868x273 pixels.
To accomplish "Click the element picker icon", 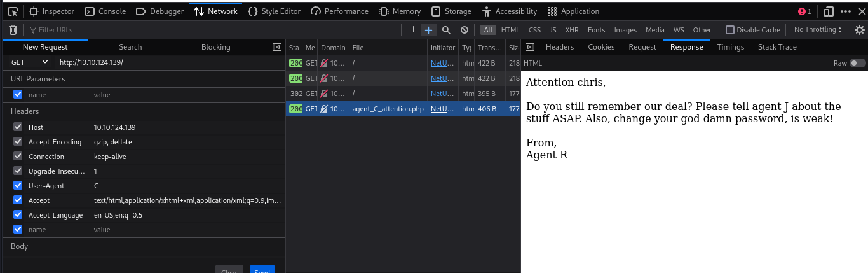I will (x=13, y=11).
